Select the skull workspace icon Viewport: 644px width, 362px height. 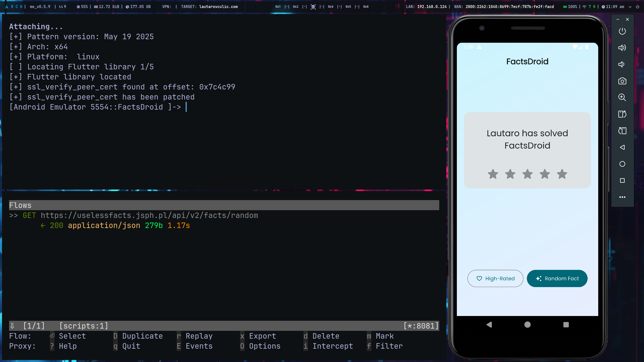tap(313, 7)
